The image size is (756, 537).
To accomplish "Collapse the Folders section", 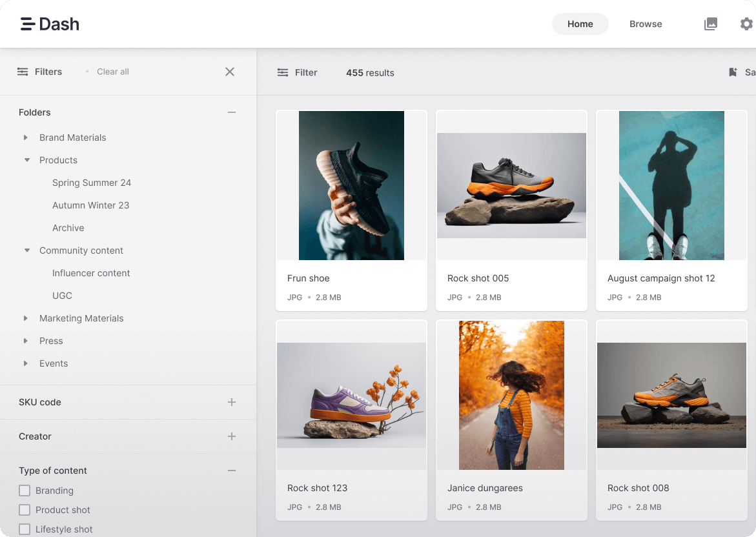I will pos(232,112).
